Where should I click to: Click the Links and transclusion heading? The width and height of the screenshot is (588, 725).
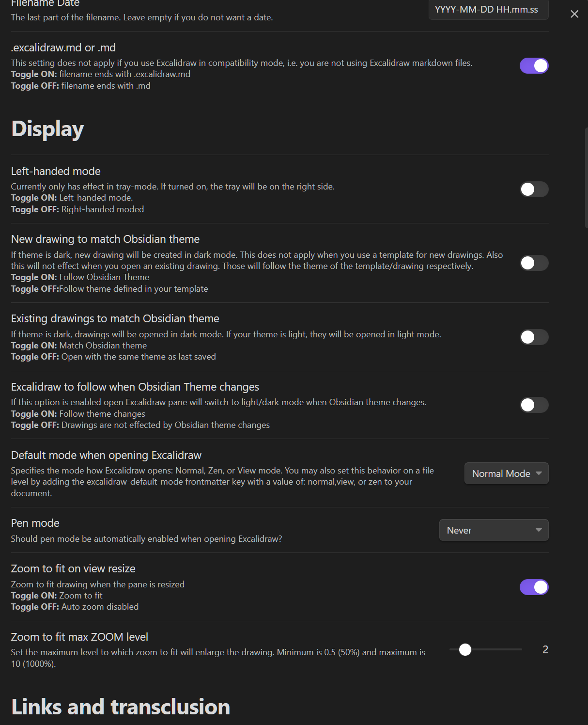(121, 707)
